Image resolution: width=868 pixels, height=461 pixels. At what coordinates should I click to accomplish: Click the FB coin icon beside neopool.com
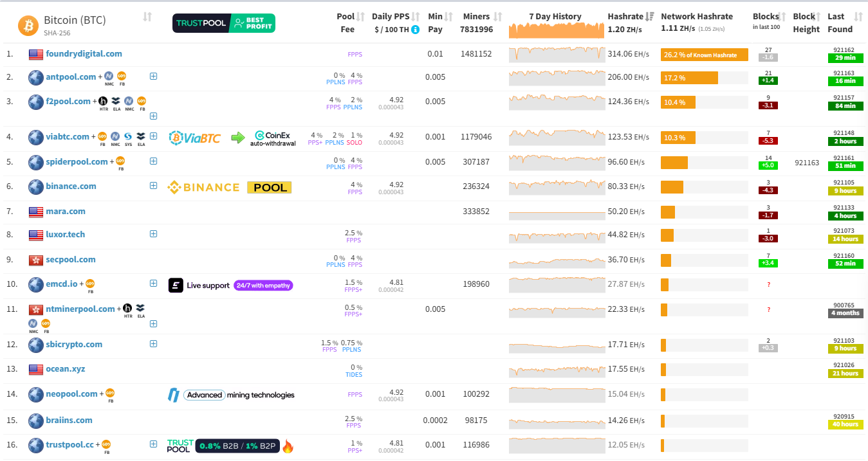[x=110, y=393]
